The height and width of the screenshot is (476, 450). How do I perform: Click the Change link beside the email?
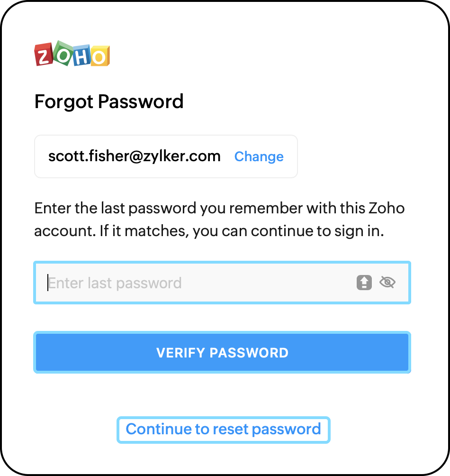coord(259,156)
